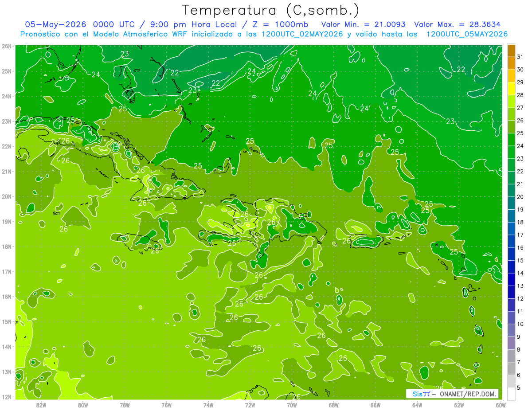532x411 pixels.
Task: Click the 70W longitude axis label
Action: point(292,404)
